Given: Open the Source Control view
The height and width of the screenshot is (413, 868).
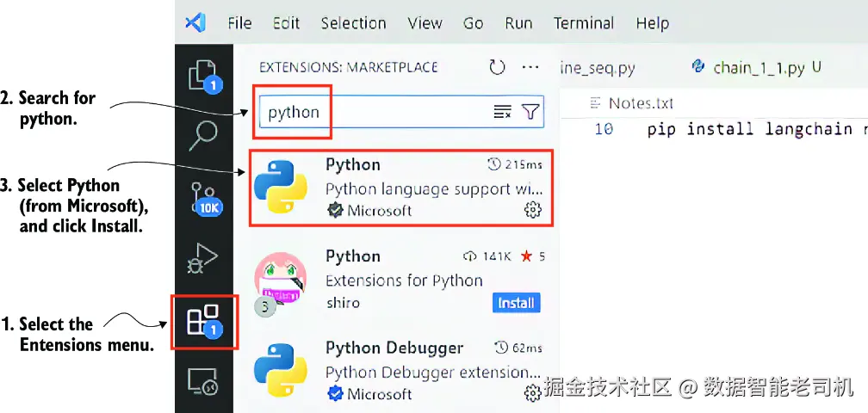Looking at the screenshot, I should click(204, 196).
